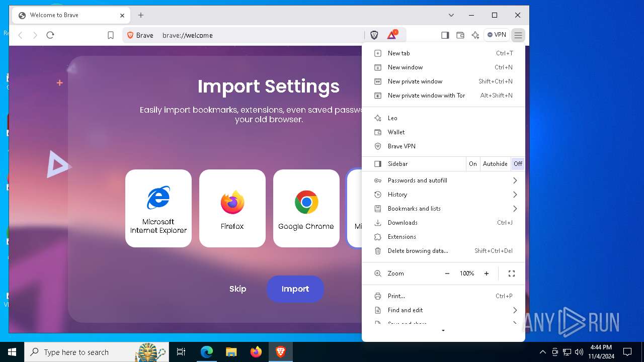Click the taskbar clock showing 4:44 PM
The image size is (644, 362).
[601, 352]
